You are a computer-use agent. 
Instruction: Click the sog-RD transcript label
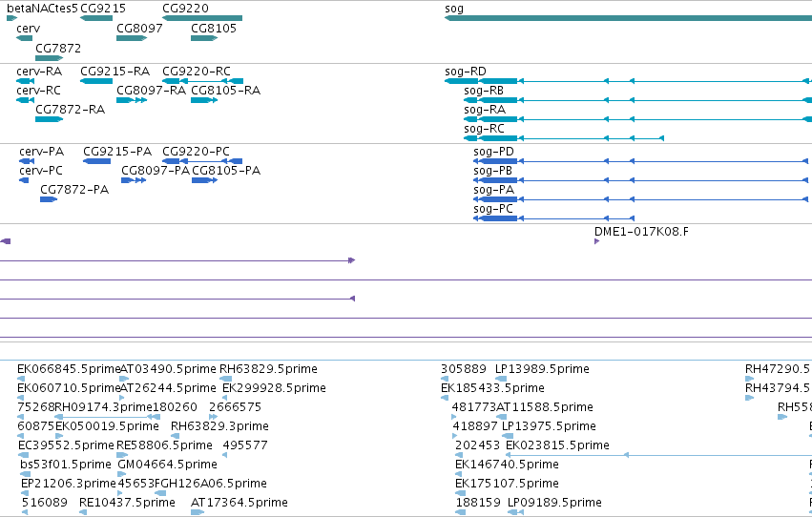point(465,72)
